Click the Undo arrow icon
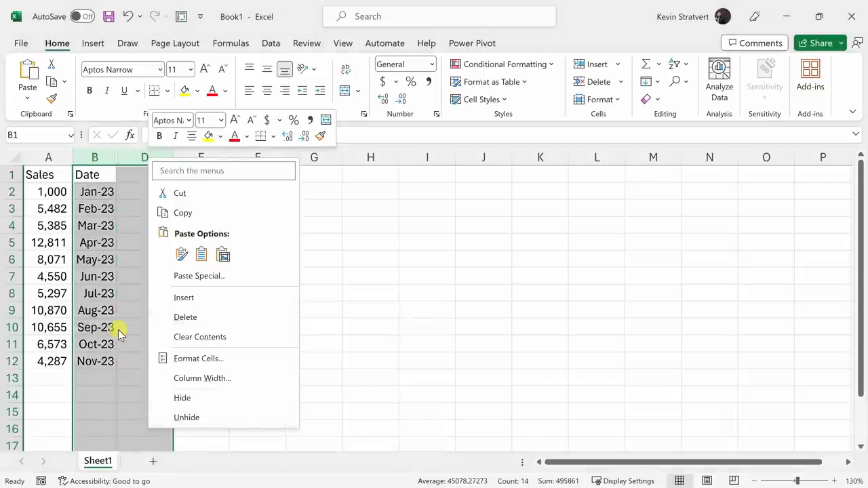868x488 pixels. click(127, 16)
